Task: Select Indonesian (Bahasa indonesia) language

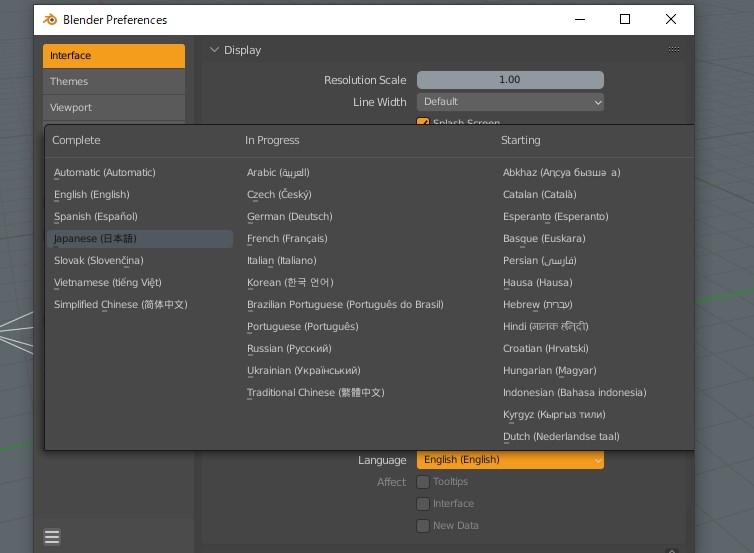Action: pyautogui.click(x=575, y=393)
